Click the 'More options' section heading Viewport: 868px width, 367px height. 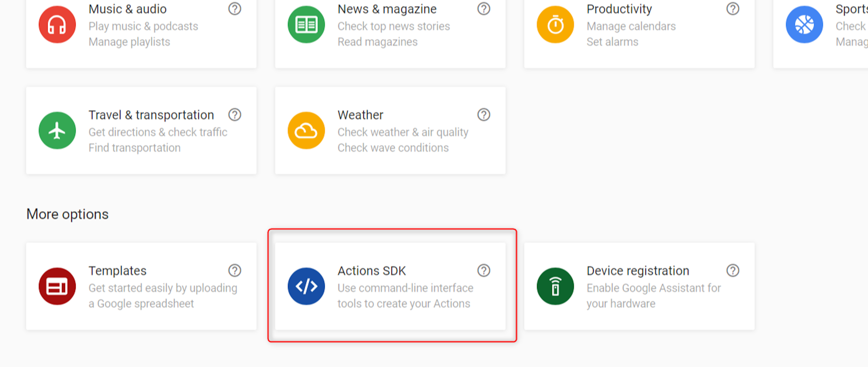[x=67, y=214]
